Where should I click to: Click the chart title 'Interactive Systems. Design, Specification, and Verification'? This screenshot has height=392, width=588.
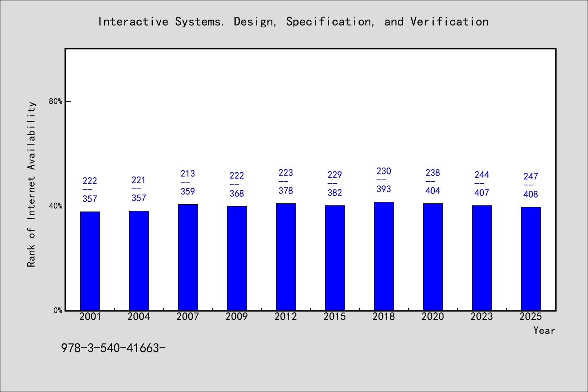(x=293, y=22)
